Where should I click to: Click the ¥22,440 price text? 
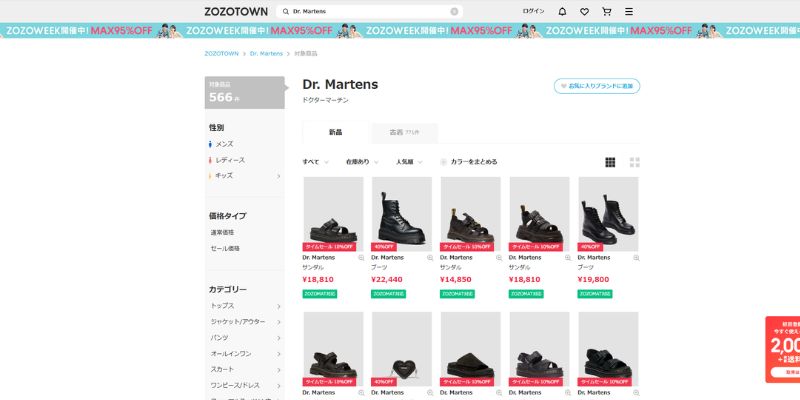(x=387, y=280)
